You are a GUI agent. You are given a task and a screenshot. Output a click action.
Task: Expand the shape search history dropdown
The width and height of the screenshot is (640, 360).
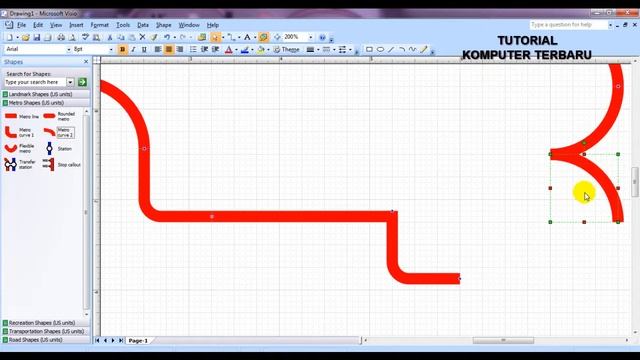70,82
